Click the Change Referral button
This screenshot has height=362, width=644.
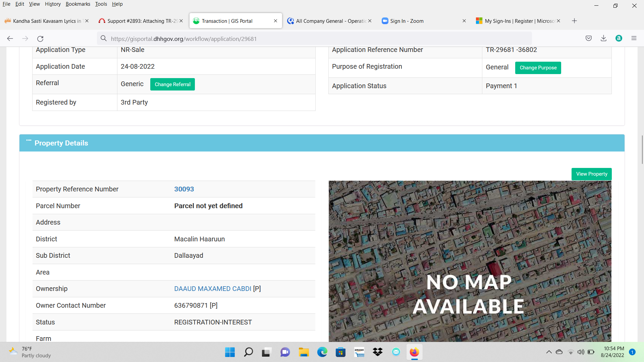point(172,84)
